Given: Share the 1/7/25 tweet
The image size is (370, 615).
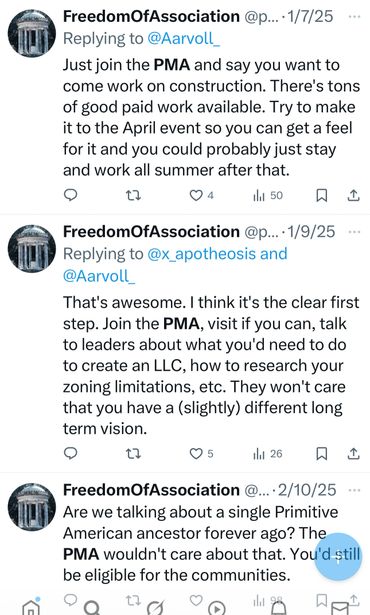Looking at the screenshot, I should (354, 195).
